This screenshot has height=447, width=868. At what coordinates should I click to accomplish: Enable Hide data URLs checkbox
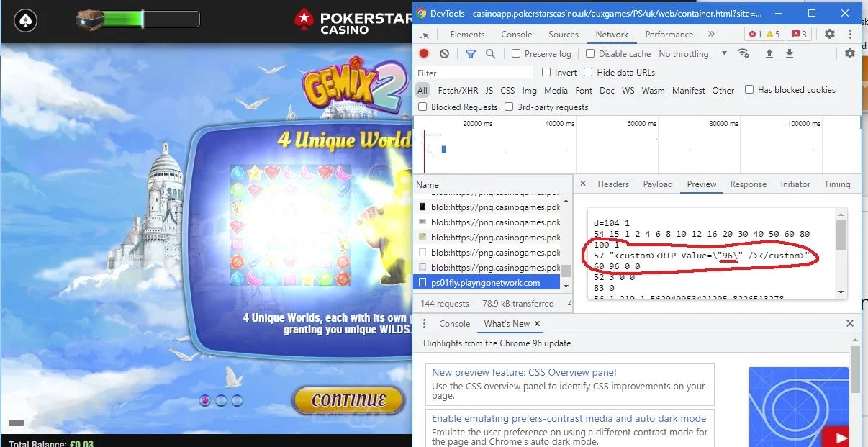[x=588, y=72]
